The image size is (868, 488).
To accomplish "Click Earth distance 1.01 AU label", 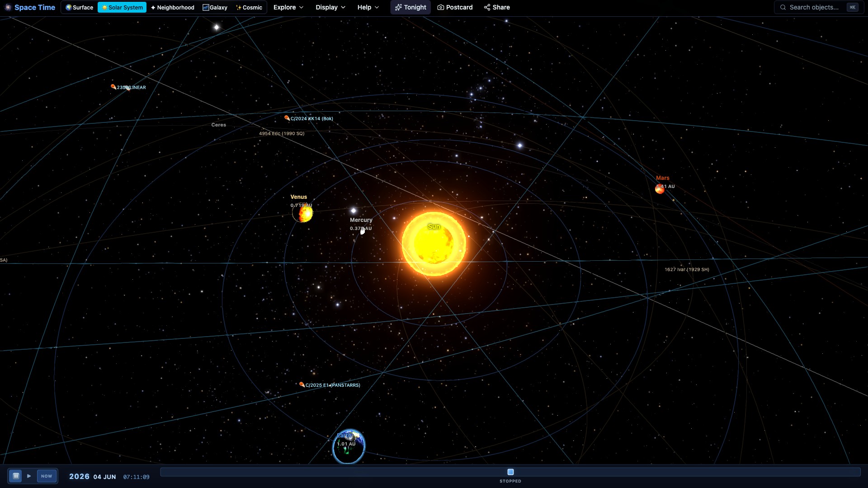I will point(346,444).
